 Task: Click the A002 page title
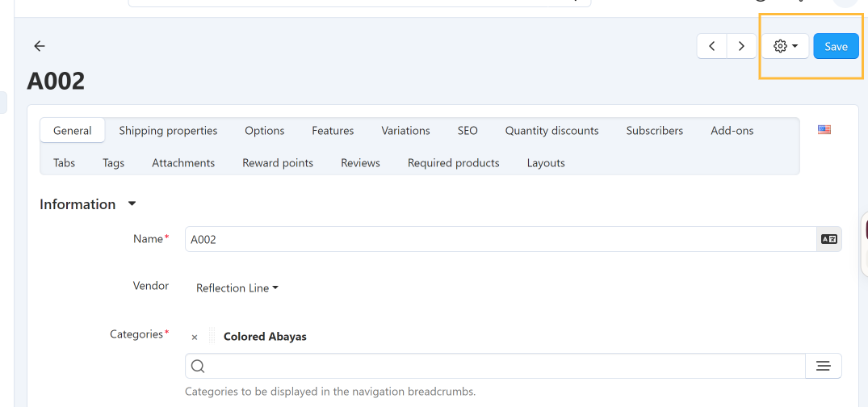pyautogui.click(x=56, y=82)
